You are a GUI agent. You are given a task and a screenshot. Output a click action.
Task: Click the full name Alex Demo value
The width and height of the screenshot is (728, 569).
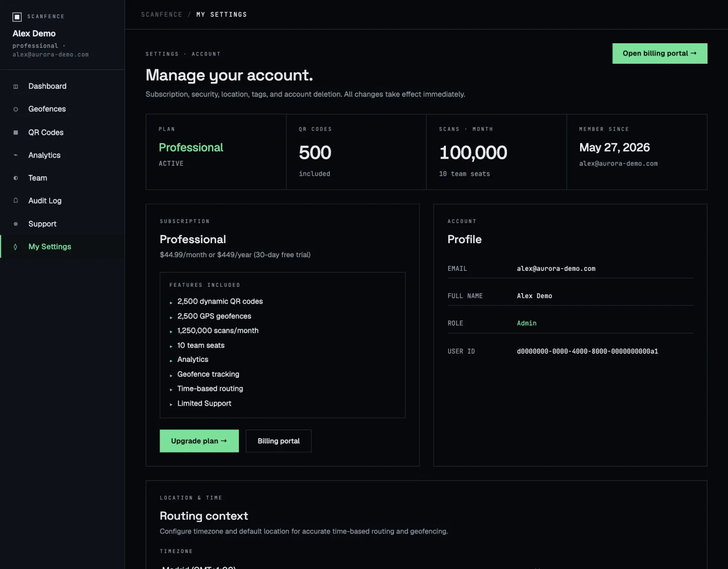click(x=534, y=296)
